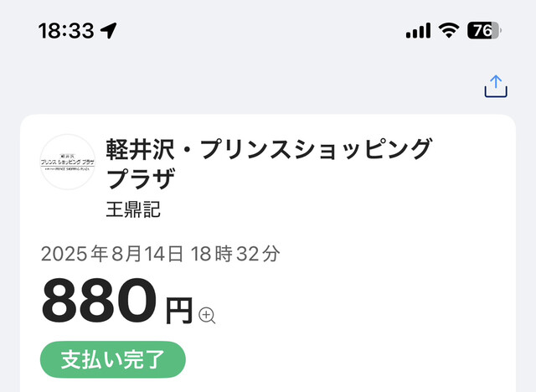Select the store name 王鼎記
The image size is (536, 392).
tap(133, 209)
